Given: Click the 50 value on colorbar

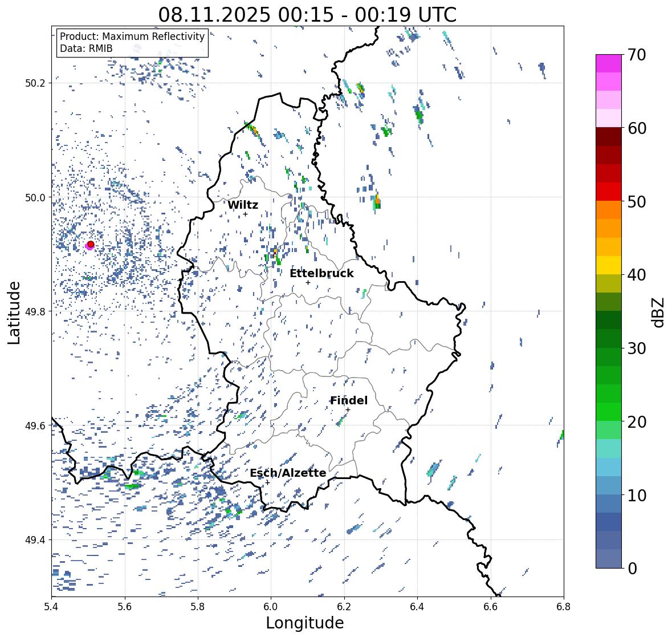Looking at the screenshot, I should [x=637, y=201].
